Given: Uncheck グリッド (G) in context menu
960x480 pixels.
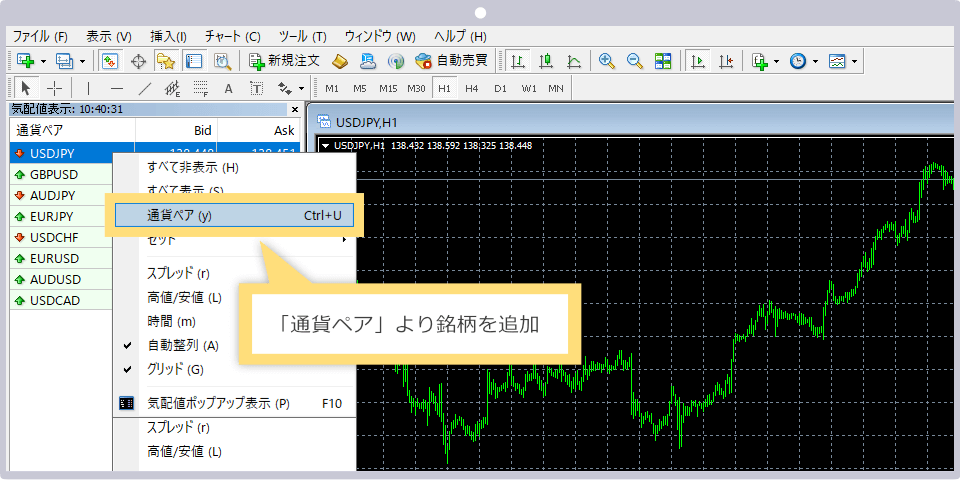Looking at the screenshot, I should (x=234, y=369).
